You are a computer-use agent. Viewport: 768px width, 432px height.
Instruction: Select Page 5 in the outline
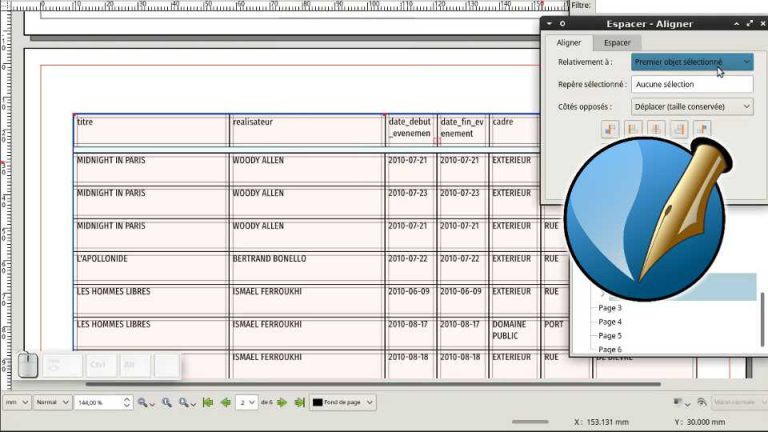[610, 336]
